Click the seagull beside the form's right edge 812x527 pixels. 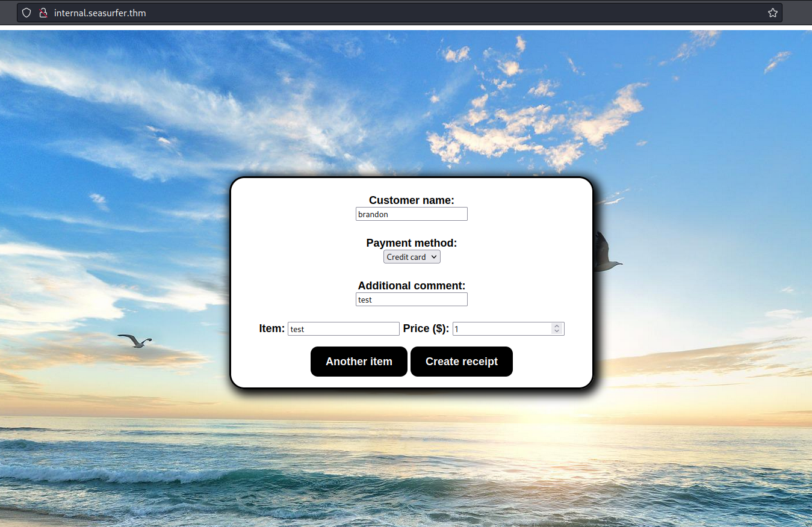point(605,254)
